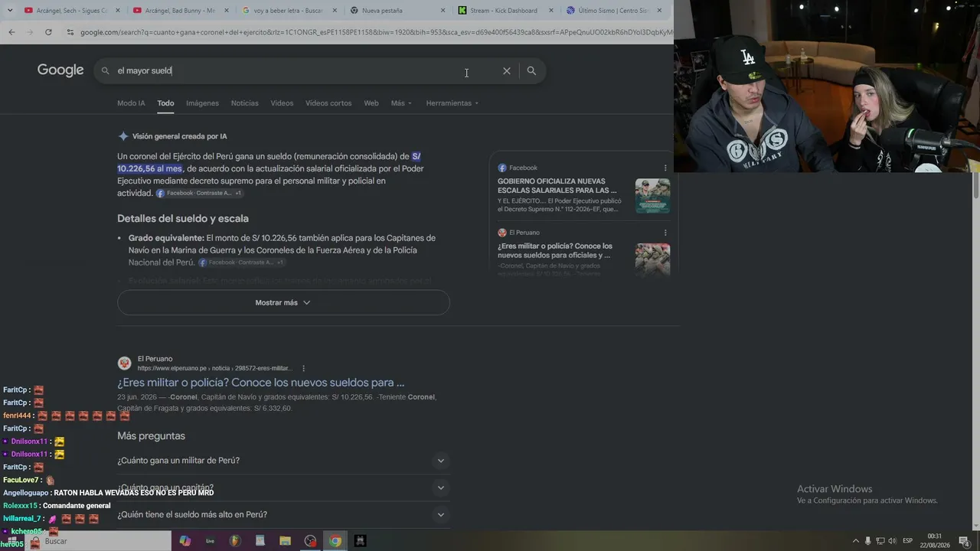The image size is (980, 551).
Task: Click the microphone icon in system tray
Action: pyautogui.click(x=868, y=541)
